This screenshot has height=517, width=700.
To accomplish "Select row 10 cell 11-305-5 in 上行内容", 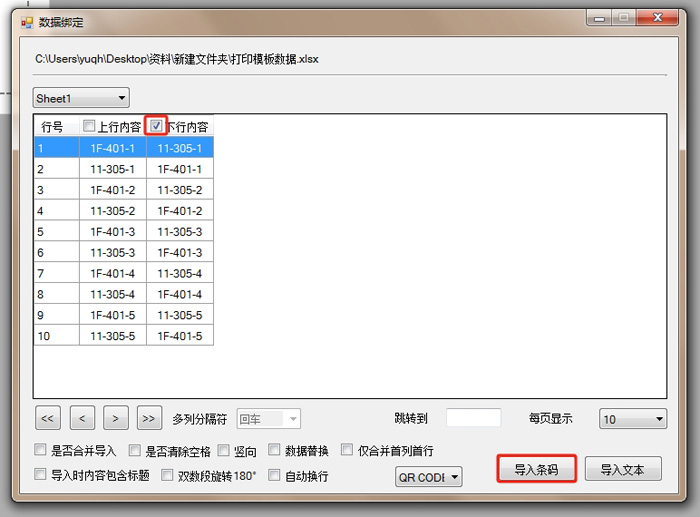I will (x=113, y=336).
